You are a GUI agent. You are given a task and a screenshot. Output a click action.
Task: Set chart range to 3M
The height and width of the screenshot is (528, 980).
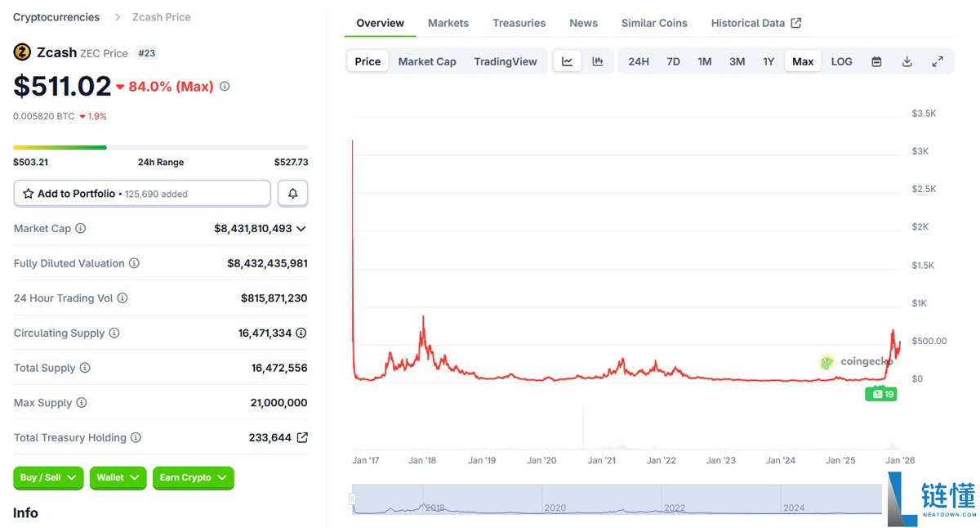737,61
